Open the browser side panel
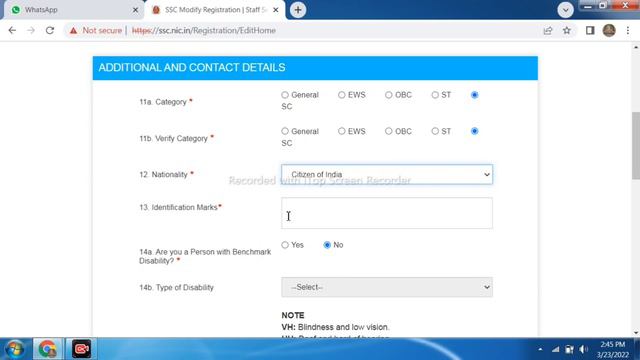 [x=590, y=31]
